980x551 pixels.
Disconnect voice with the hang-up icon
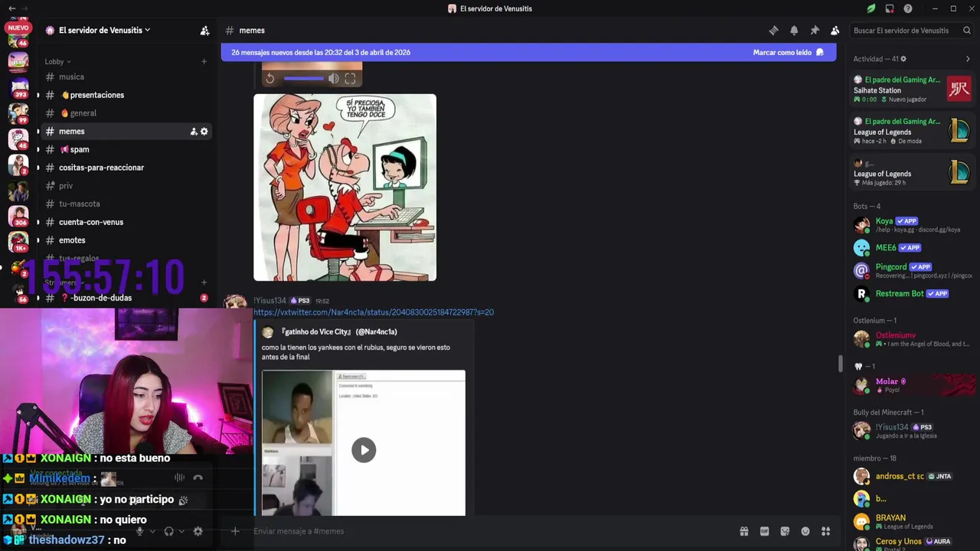pos(198,478)
